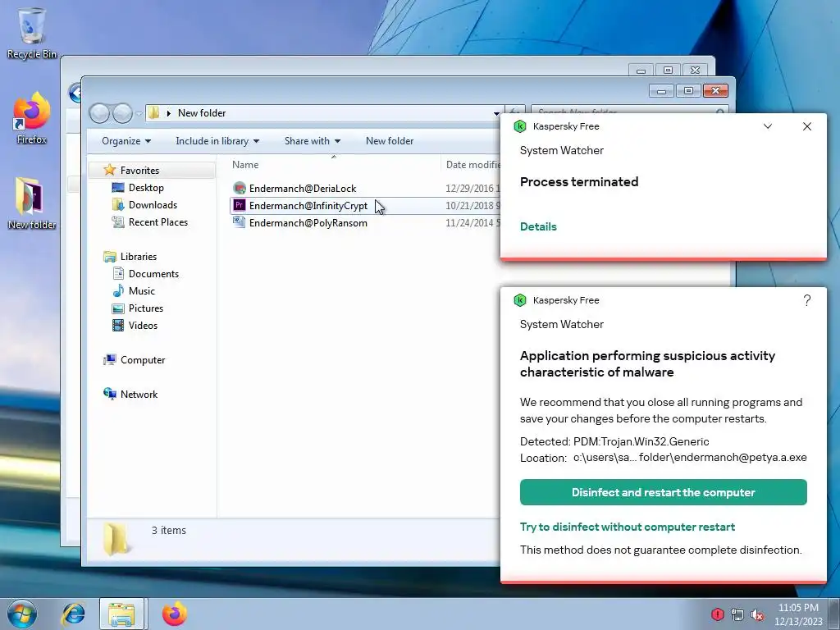
Task: Click Kaspersky logo in Process terminated popup
Action: [519, 126]
